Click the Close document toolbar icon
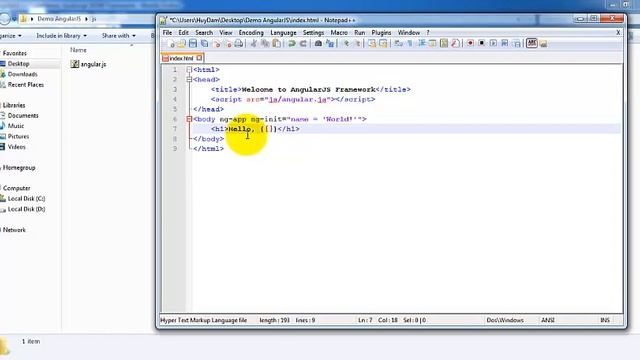This screenshot has height=360, width=640. (x=217, y=43)
